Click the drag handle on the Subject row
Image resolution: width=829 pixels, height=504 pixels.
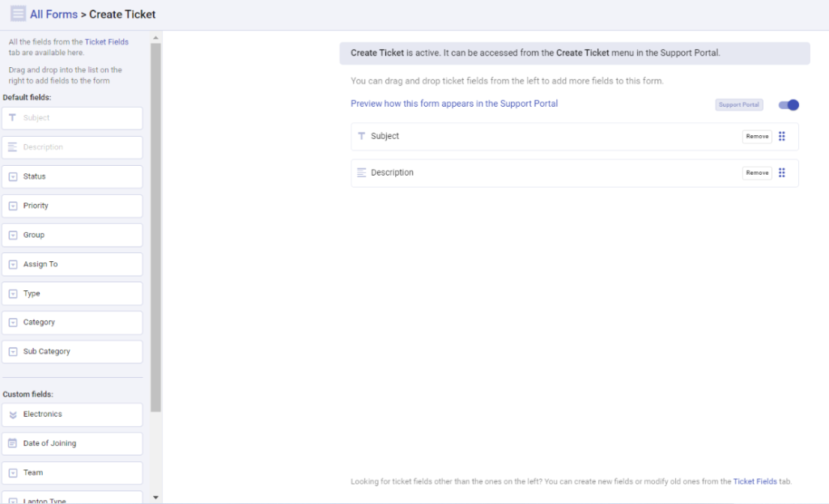pyautogui.click(x=782, y=136)
